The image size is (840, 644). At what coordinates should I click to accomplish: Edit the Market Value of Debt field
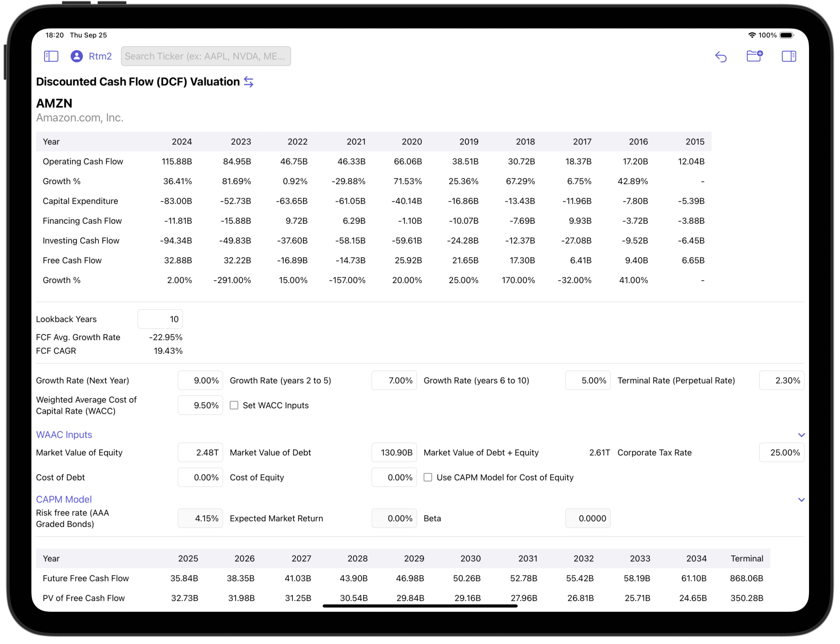tap(394, 453)
